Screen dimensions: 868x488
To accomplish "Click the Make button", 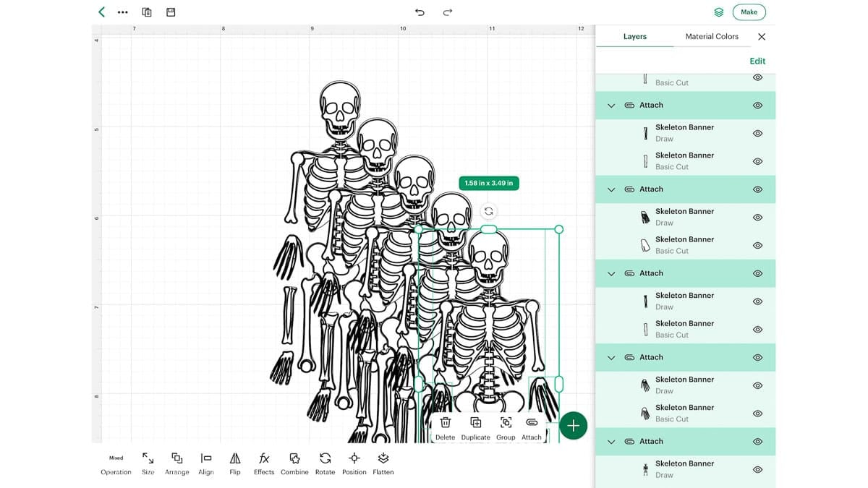I will [749, 12].
